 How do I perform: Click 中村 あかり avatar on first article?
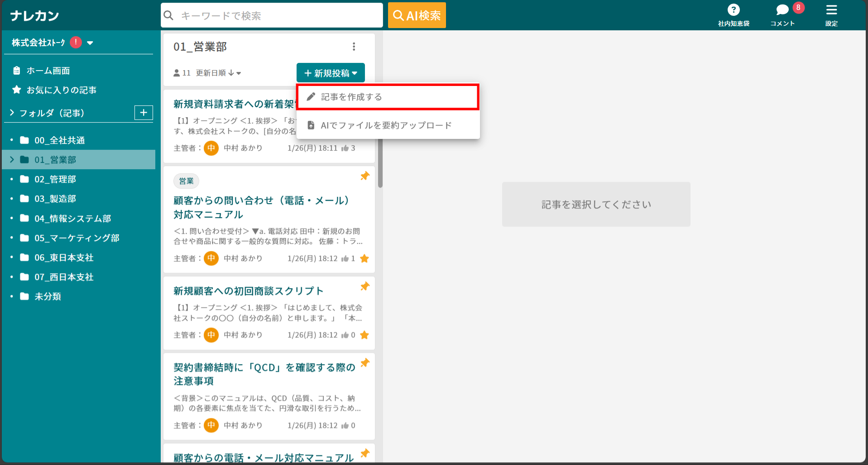click(211, 148)
